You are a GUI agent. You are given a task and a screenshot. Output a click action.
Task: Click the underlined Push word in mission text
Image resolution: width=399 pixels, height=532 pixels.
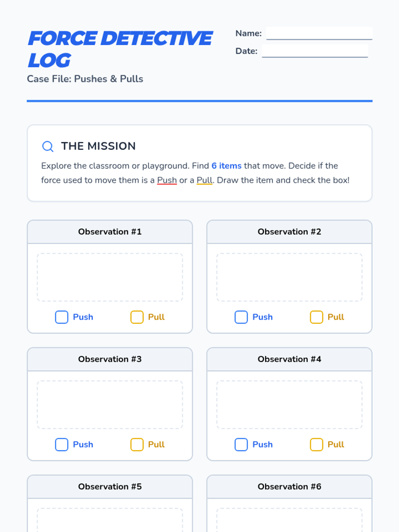pos(167,180)
